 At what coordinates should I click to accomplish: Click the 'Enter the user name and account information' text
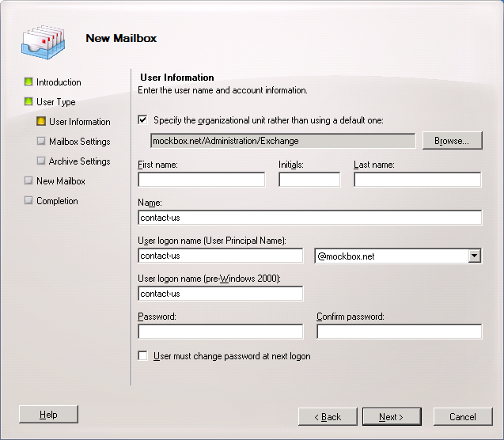[x=222, y=90]
